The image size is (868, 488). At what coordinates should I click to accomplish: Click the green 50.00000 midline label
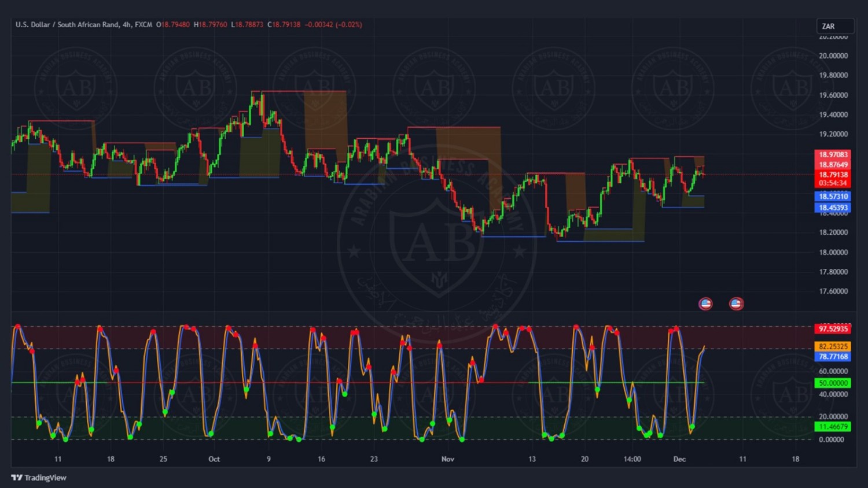[x=833, y=383]
